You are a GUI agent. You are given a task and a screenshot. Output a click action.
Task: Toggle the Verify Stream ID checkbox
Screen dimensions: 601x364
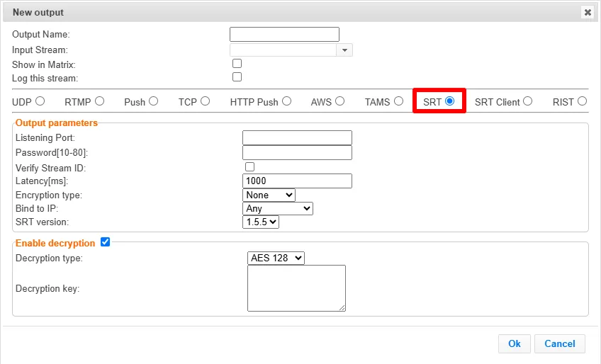(x=249, y=166)
